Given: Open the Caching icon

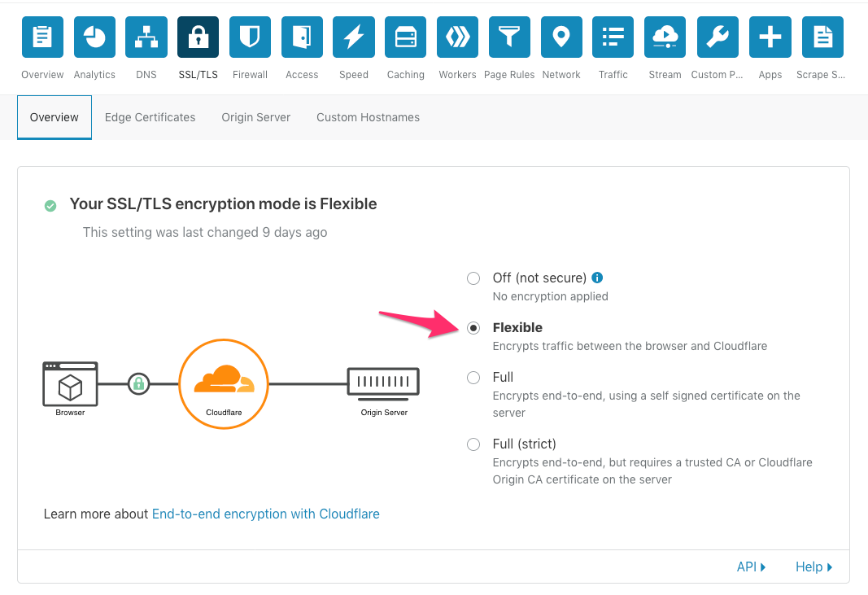Looking at the screenshot, I should [405, 37].
